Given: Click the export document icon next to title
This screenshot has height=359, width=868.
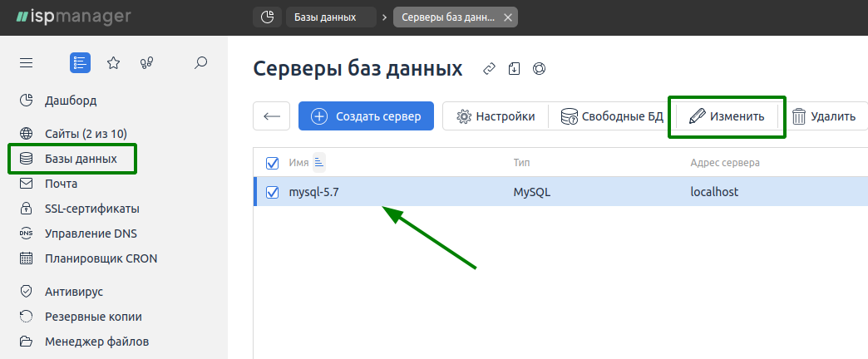Looking at the screenshot, I should 515,69.
